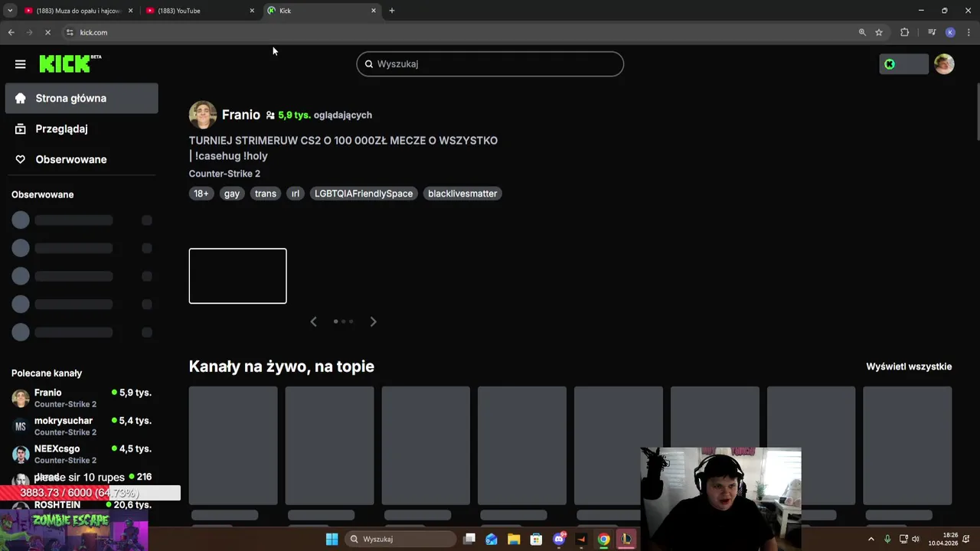Go to previous featured stream carousel arrow
The image size is (980, 551).
click(313, 321)
